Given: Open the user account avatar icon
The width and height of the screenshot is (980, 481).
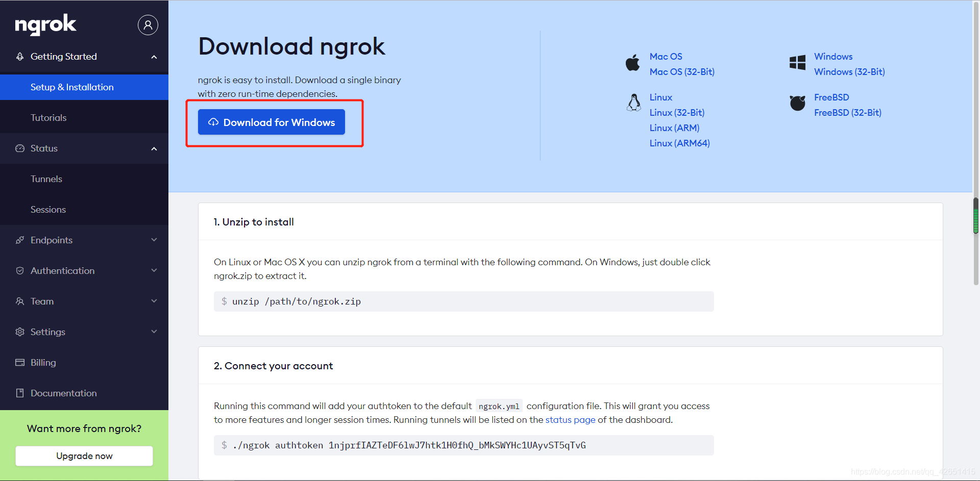Looking at the screenshot, I should click(148, 24).
